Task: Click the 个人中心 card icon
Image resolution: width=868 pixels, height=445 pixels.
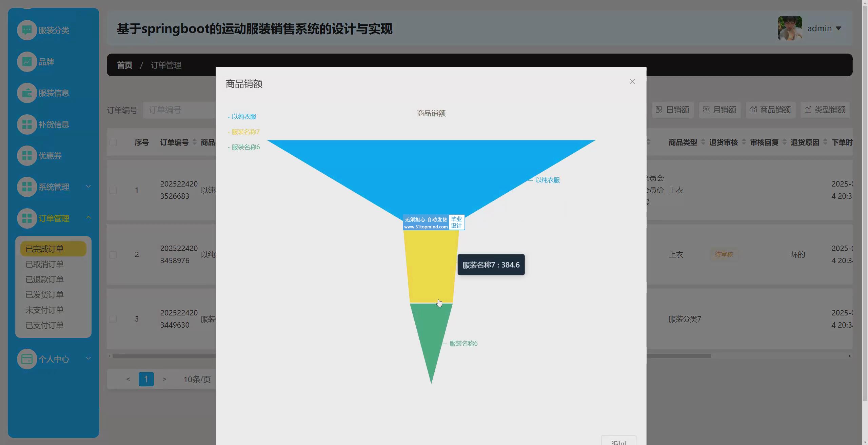Action: (27, 359)
